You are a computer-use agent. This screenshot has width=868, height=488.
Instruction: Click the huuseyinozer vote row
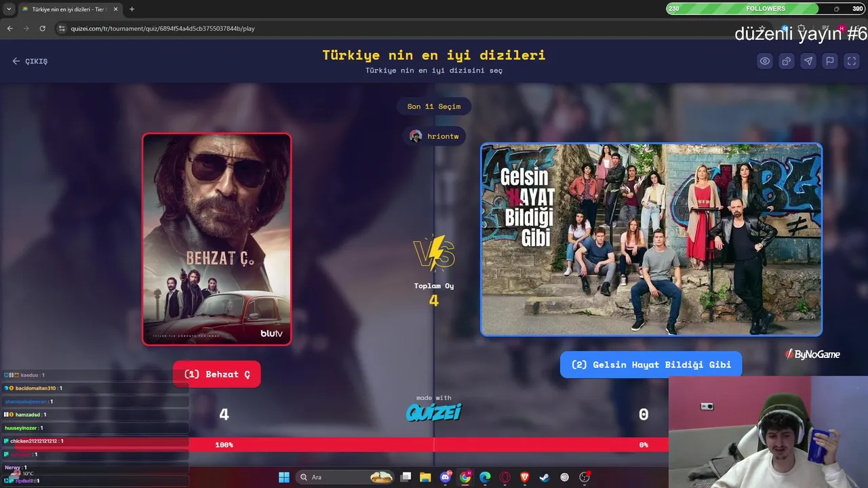pyautogui.click(x=95, y=428)
